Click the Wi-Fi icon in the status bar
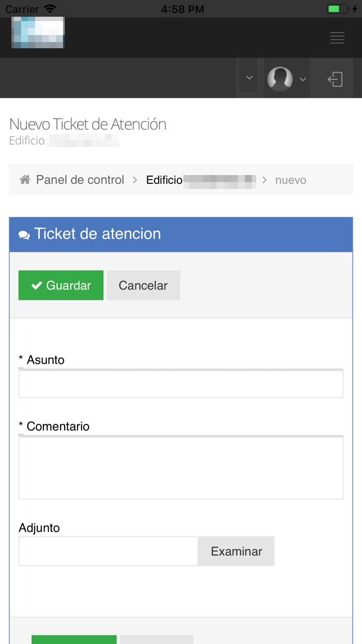The image size is (362, 644). 49,8
